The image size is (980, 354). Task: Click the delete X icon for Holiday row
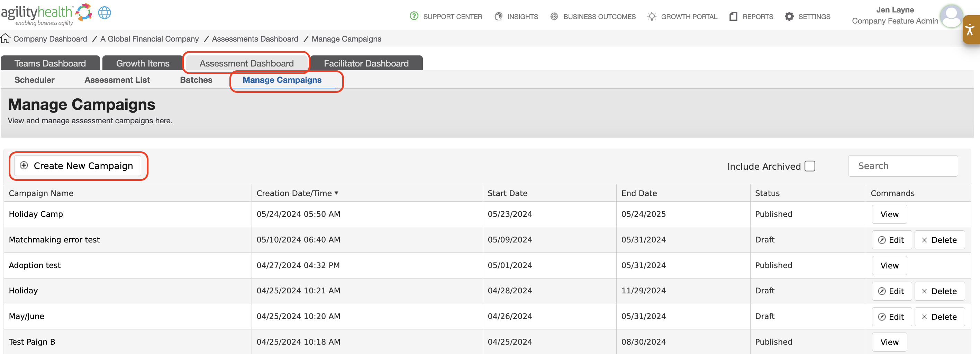click(x=924, y=291)
